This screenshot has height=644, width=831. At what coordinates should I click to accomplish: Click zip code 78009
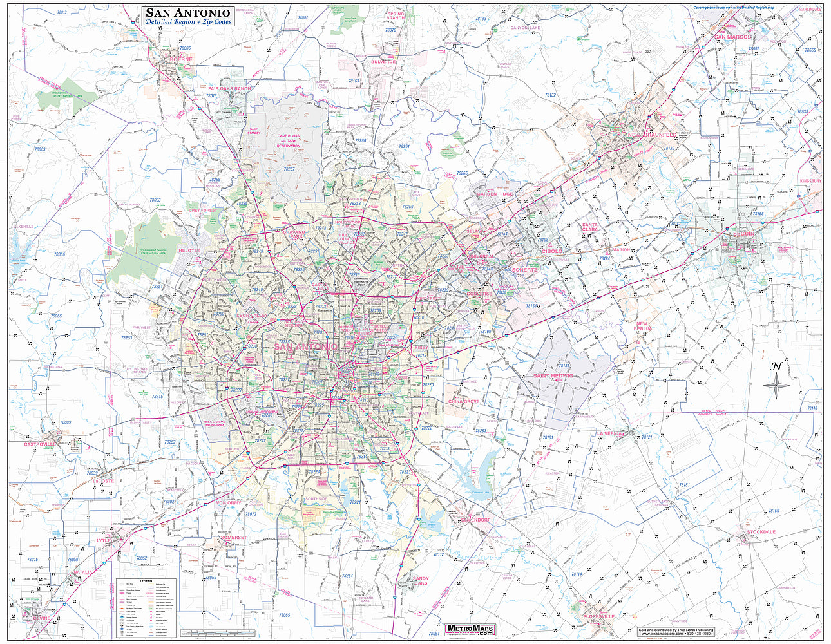point(66,422)
